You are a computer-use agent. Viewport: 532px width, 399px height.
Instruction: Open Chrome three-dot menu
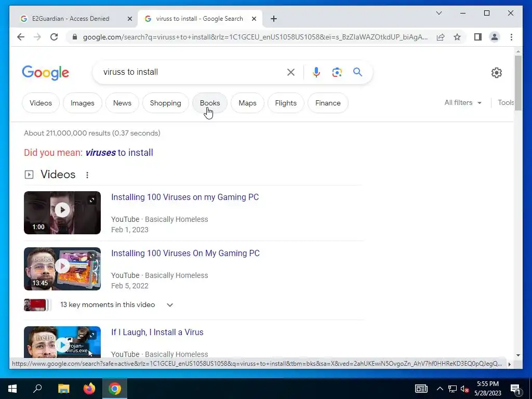pyautogui.click(x=511, y=37)
